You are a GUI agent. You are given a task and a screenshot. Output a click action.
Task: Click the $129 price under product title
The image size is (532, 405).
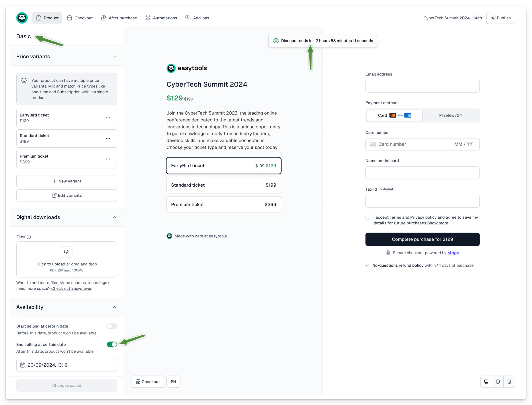coord(175,98)
